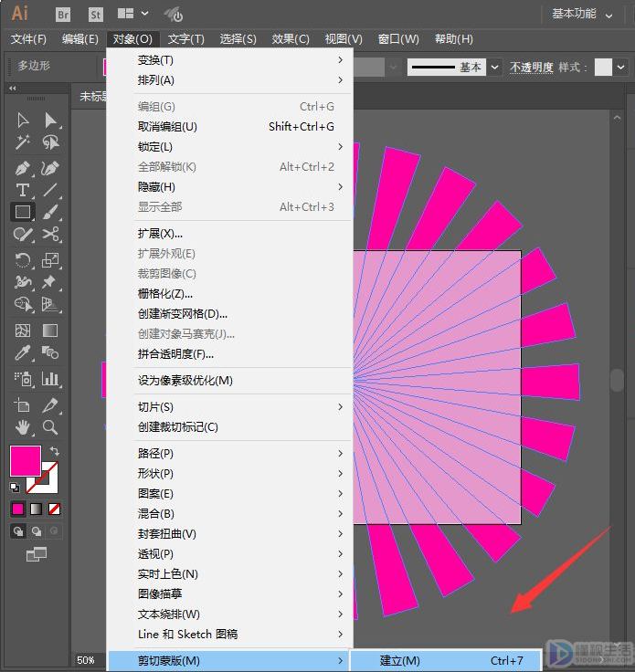635x672 pixels.
Task: Select the Type tool
Action: point(23,190)
